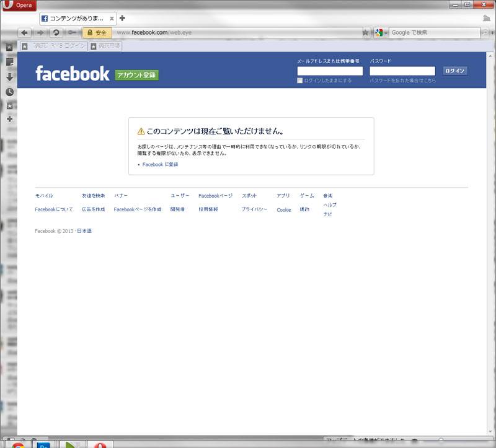Click the Google search field
The image size is (496, 448).
click(434, 33)
